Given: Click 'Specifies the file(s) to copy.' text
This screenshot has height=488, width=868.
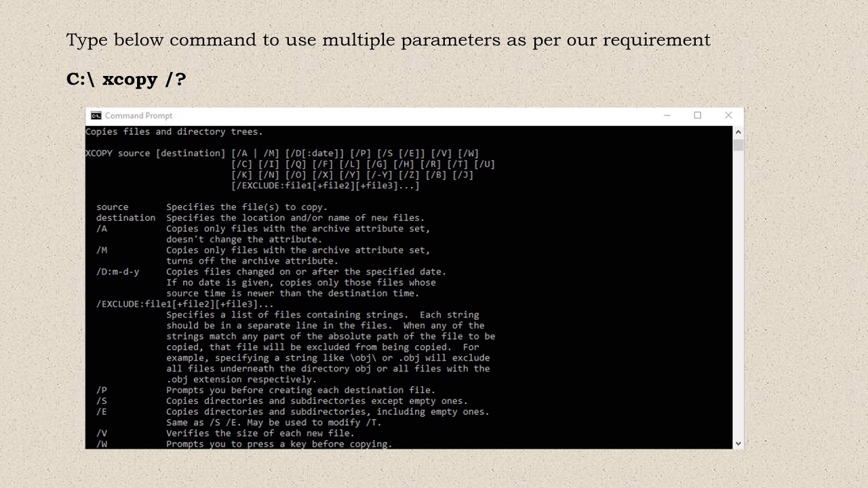Looking at the screenshot, I should [247, 207].
